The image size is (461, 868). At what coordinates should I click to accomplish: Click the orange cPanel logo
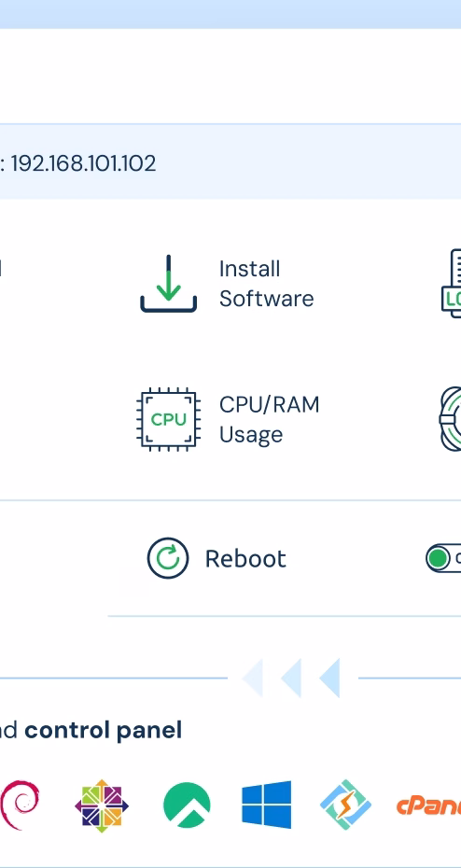click(429, 805)
